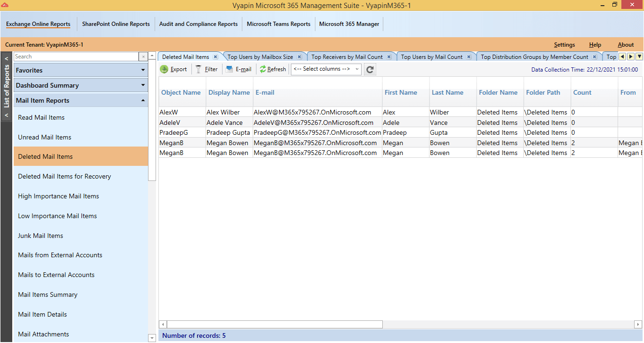Open Audit and Compliance Reports menu
Viewport: 644px width, 343px height.
198,24
